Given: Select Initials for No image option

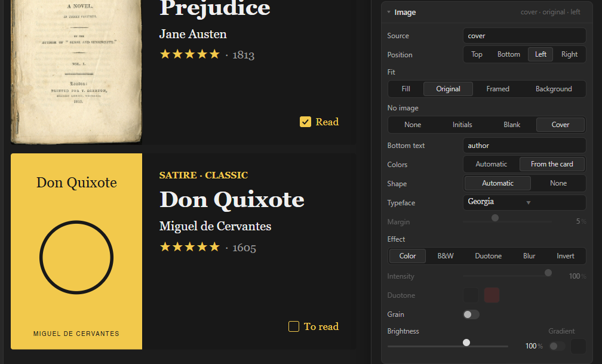Looking at the screenshot, I should pyautogui.click(x=462, y=125).
